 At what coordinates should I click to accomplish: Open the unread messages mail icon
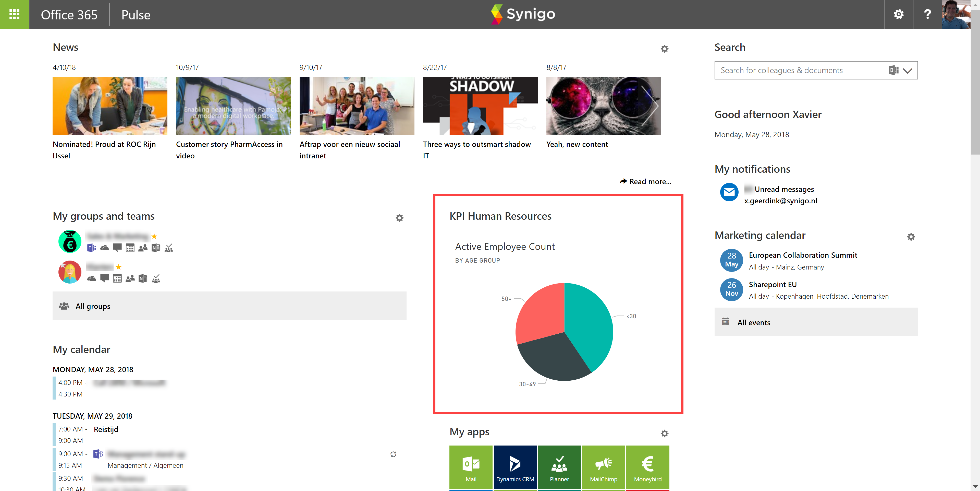click(x=729, y=192)
